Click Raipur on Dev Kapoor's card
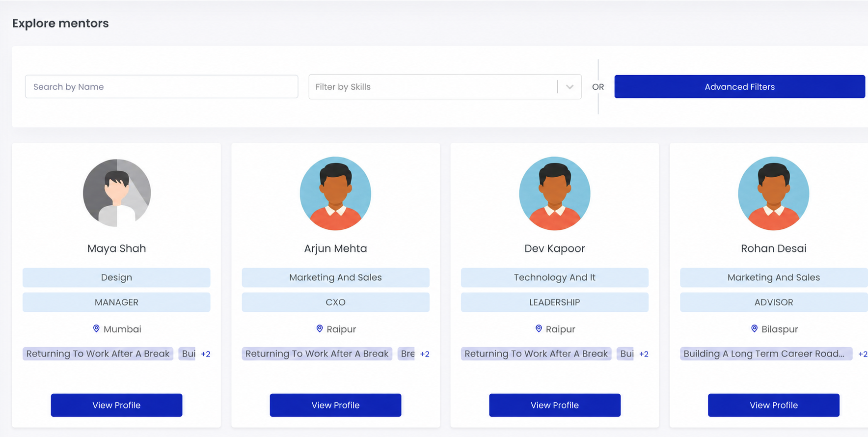This screenshot has width=868, height=437. point(560,329)
